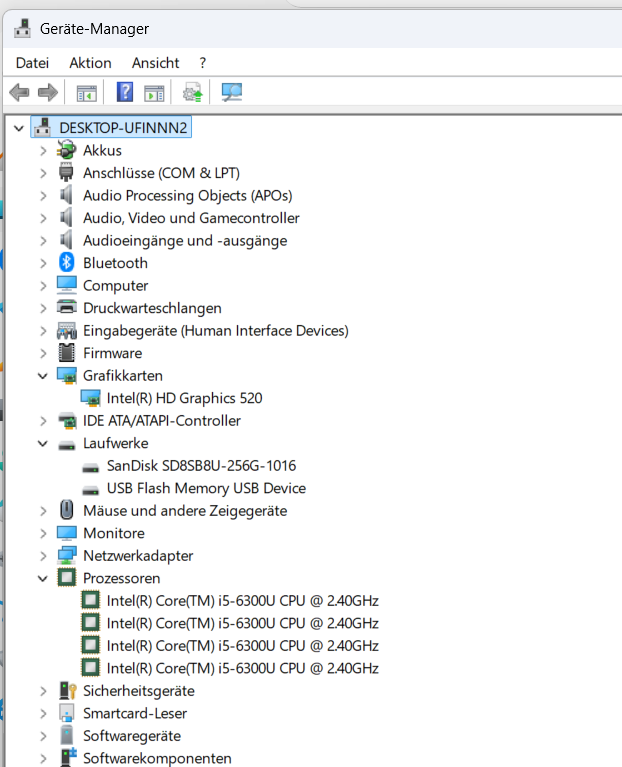This screenshot has height=767, width=622.
Task: Click the Computer monitor icon
Action: pos(67,285)
